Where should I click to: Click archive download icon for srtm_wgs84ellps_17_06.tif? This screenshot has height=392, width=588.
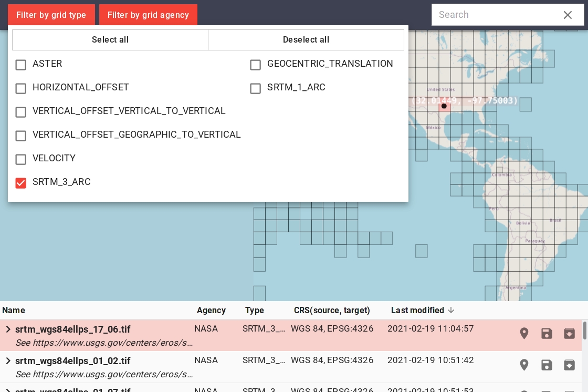pos(569,334)
